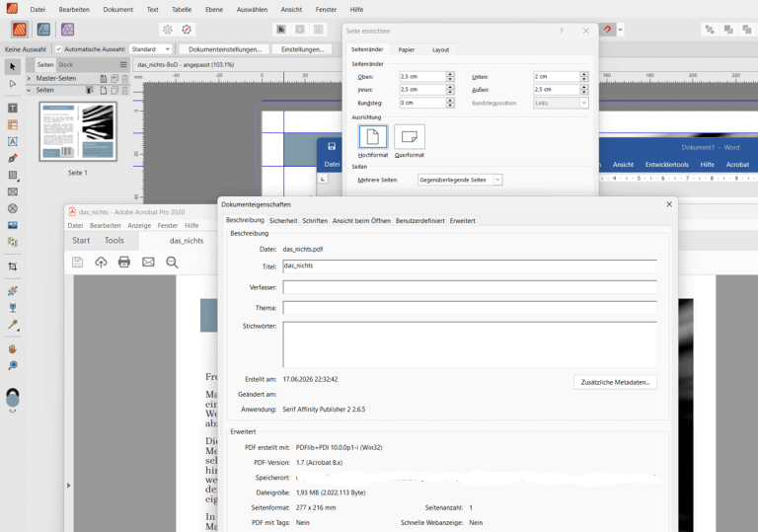Expand Acrobat's left navigation pane arrow
This screenshot has width=758, height=532.
click(68, 485)
